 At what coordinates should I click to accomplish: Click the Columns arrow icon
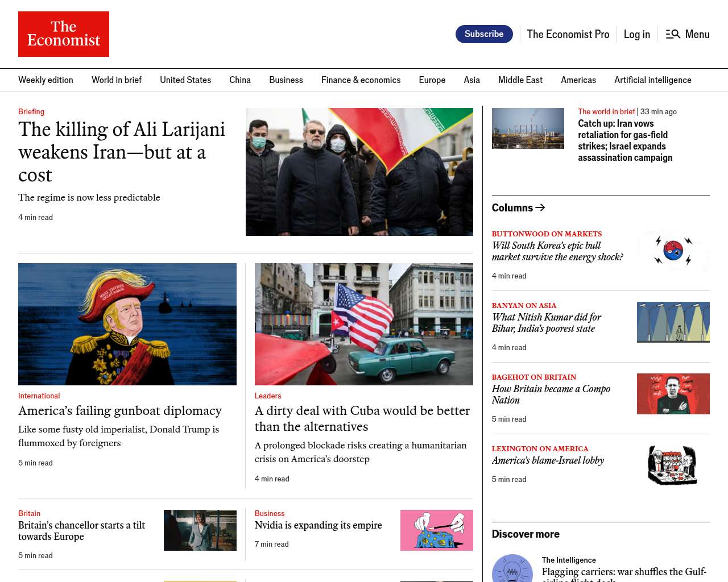pos(540,207)
